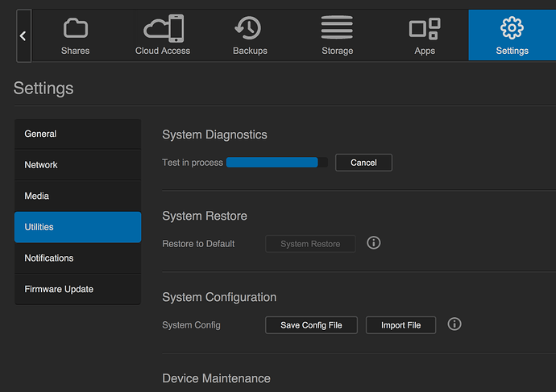Click the System Restore info icon
Screen dimensions: 556x392
click(x=374, y=243)
